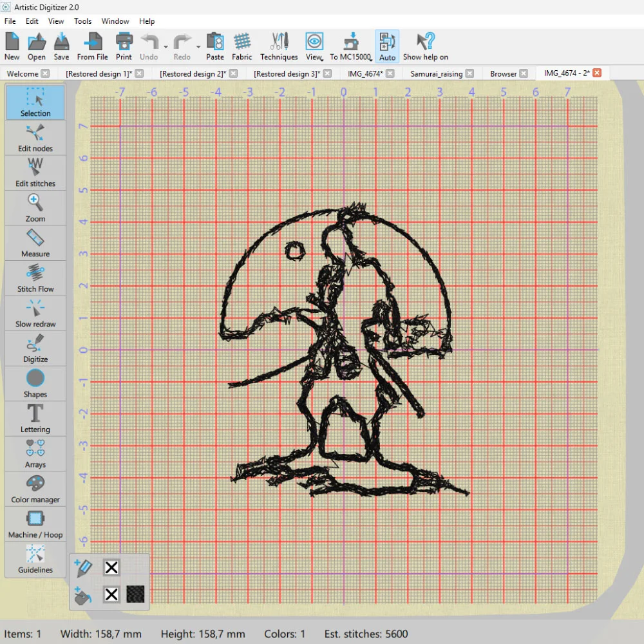
Task: Select the Machine / Hoop tool
Action: coord(35,524)
